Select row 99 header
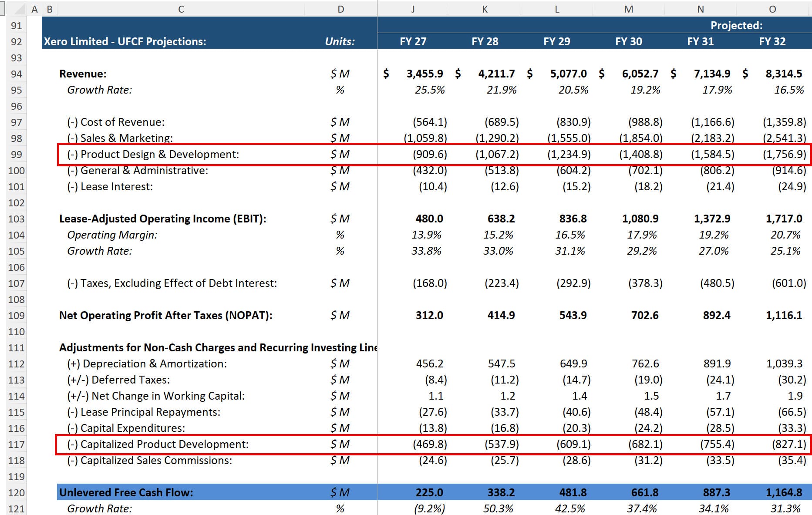812x515 pixels. tap(16, 155)
